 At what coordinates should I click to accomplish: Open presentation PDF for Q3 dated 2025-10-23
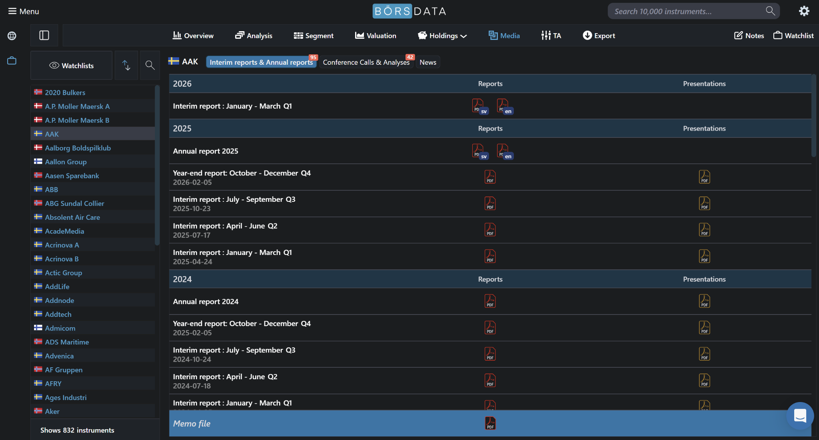point(705,203)
